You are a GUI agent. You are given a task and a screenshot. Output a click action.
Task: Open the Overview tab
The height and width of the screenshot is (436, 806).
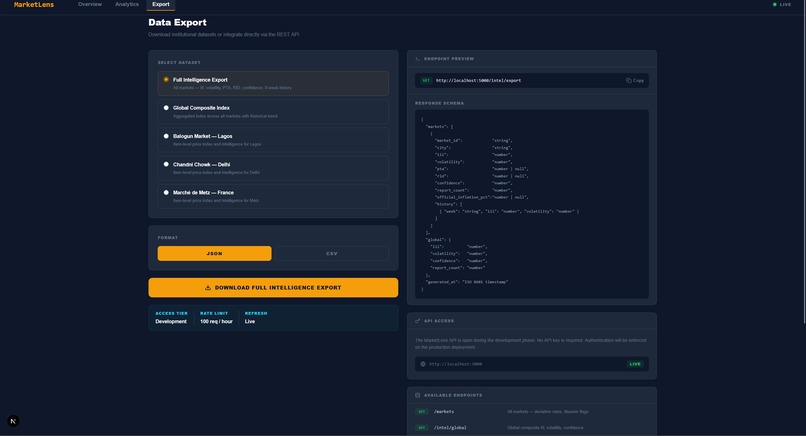[x=90, y=4]
